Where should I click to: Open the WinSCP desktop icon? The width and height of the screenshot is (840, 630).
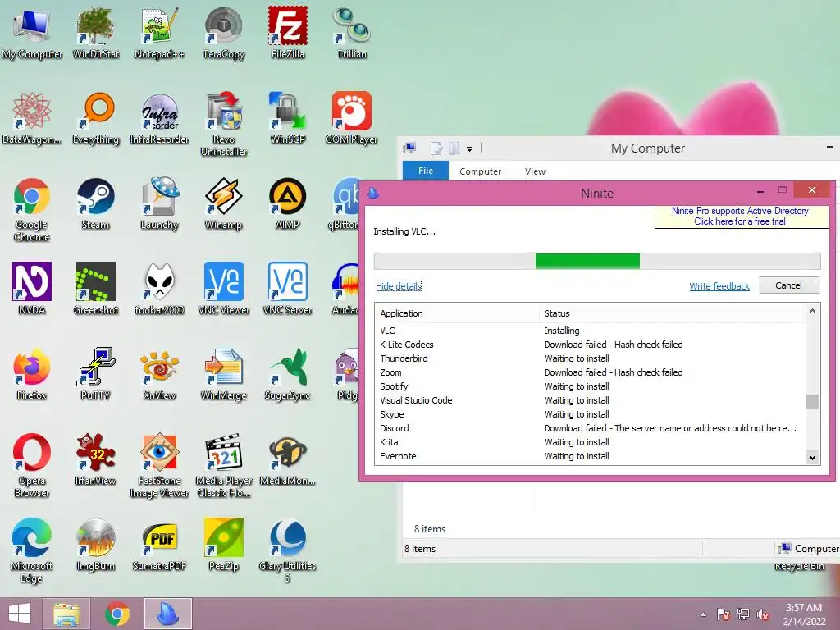tap(288, 118)
